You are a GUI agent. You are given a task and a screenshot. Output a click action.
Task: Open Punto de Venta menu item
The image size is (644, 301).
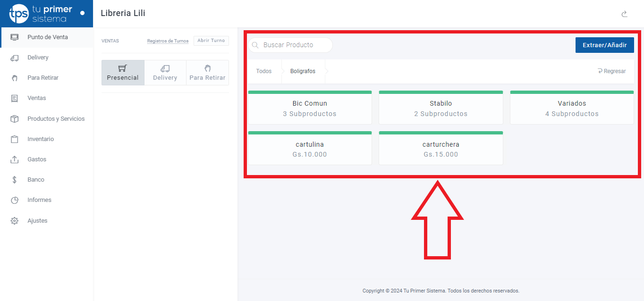[x=47, y=37]
